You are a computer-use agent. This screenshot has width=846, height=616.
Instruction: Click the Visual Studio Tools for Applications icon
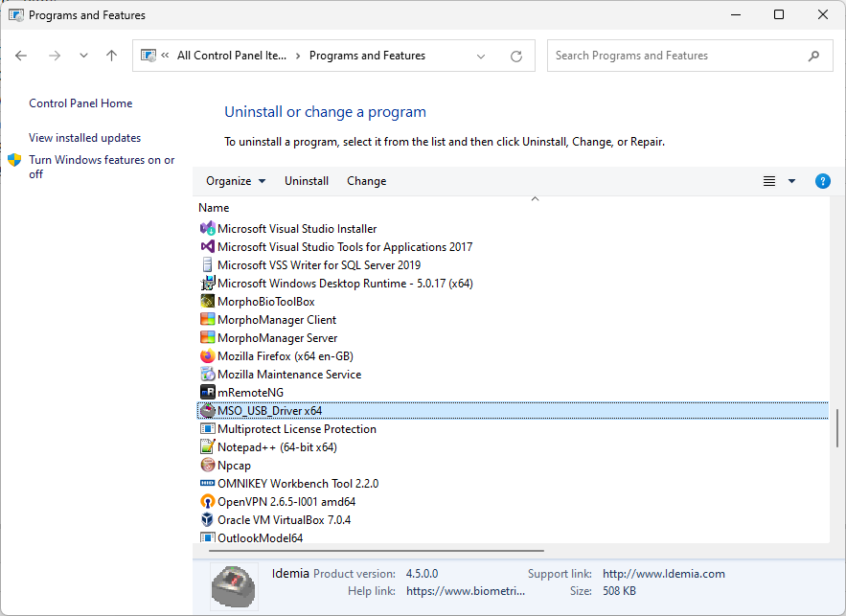(x=208, y=247)
